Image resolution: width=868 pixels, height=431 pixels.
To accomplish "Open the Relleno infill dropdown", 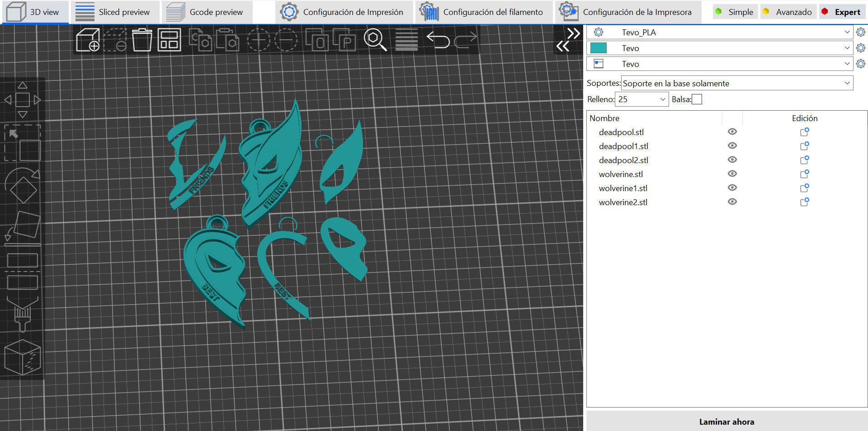I will [x=642, y=99].
